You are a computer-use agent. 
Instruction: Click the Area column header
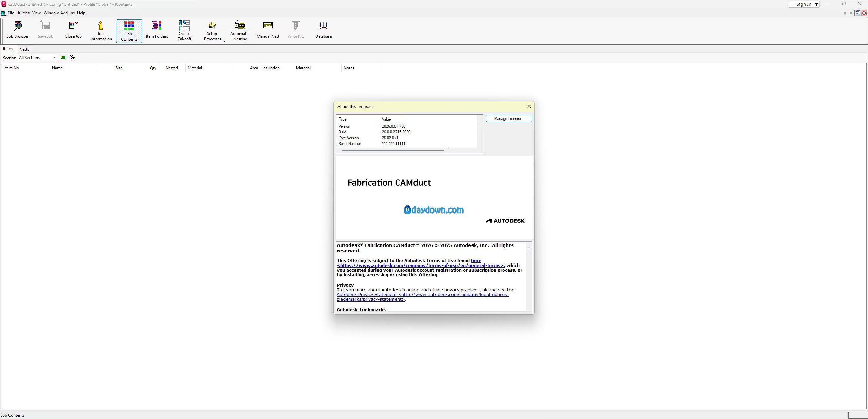(246, 68)
